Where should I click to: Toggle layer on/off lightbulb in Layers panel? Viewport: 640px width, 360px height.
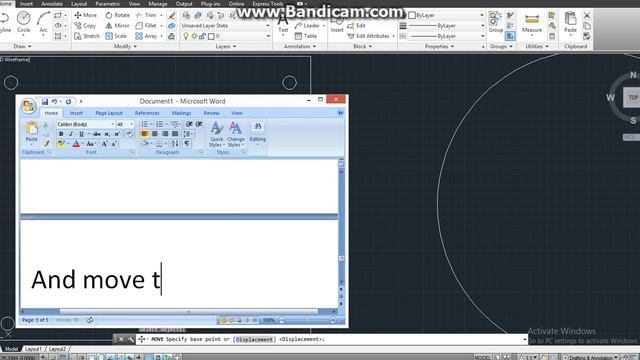click(186, 36)
